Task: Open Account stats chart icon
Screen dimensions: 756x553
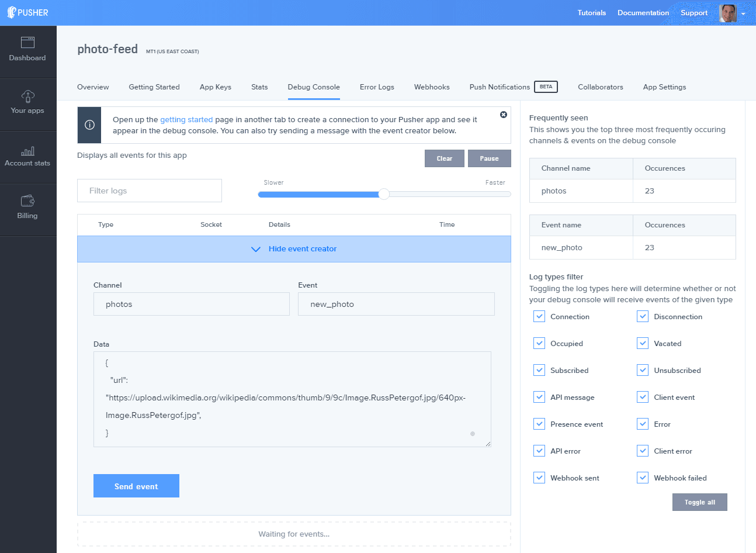Action: pyautogui.click(x=27, y=151)
